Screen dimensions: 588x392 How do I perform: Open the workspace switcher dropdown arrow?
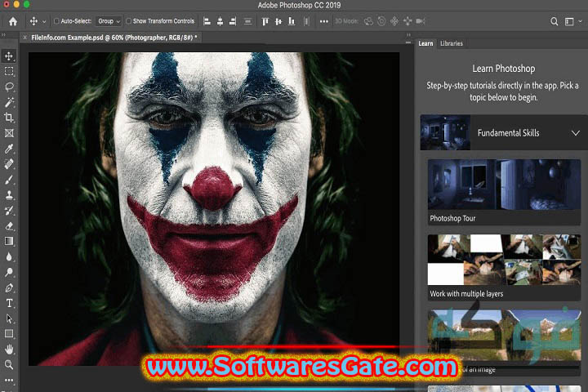pyautogui.click(x=580, y=21)
